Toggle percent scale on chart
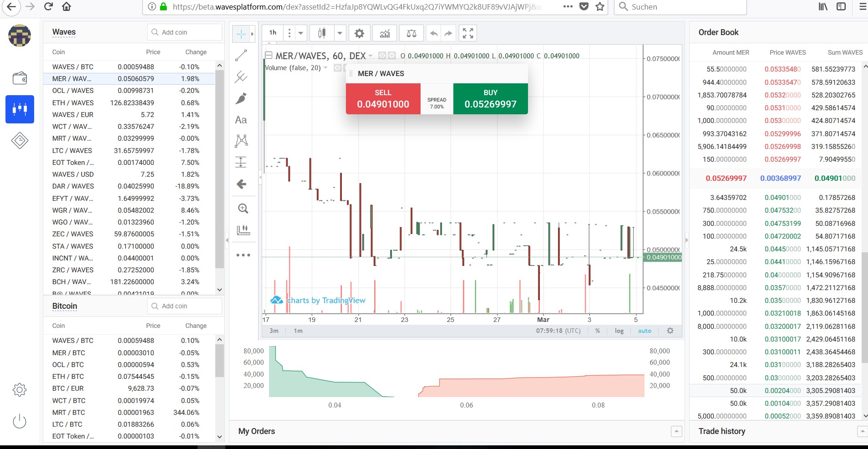This screenshot has width=868, height=449. [598, 331]
